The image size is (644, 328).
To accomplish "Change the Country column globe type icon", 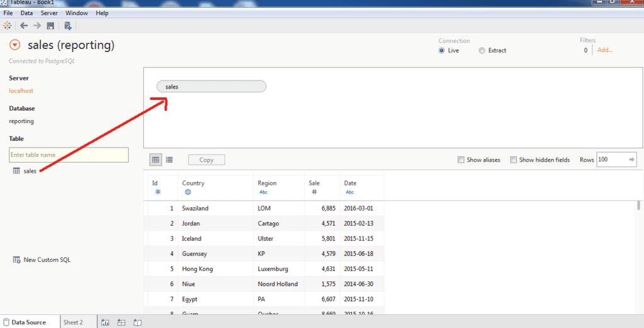I will pyautogui.click(x=187, y=192).
